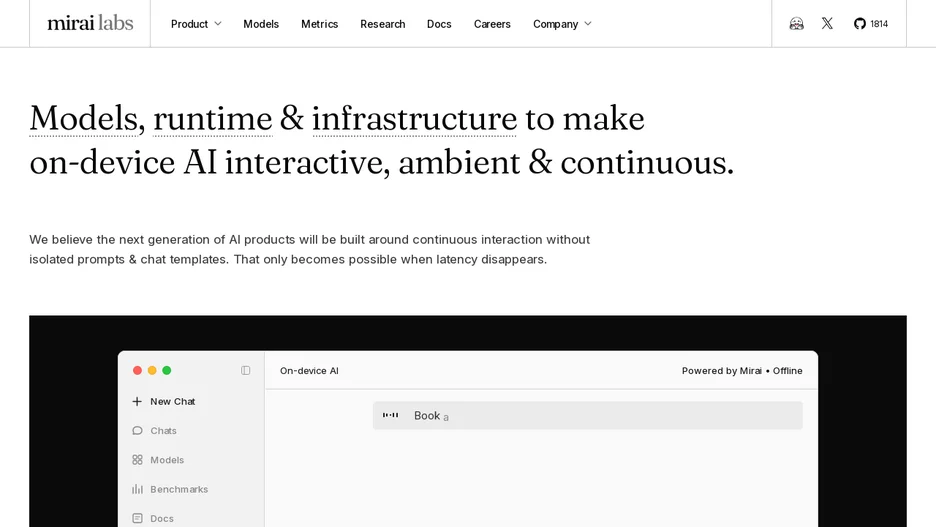Follow the underlined infrastructure headline link
936x527 pixels.
[x=414, y=118]
